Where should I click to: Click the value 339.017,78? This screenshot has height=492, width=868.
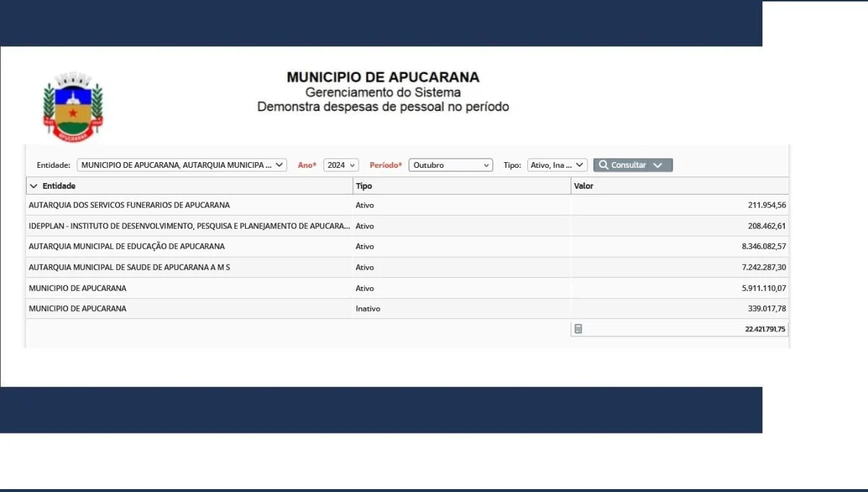pos(767,308)
